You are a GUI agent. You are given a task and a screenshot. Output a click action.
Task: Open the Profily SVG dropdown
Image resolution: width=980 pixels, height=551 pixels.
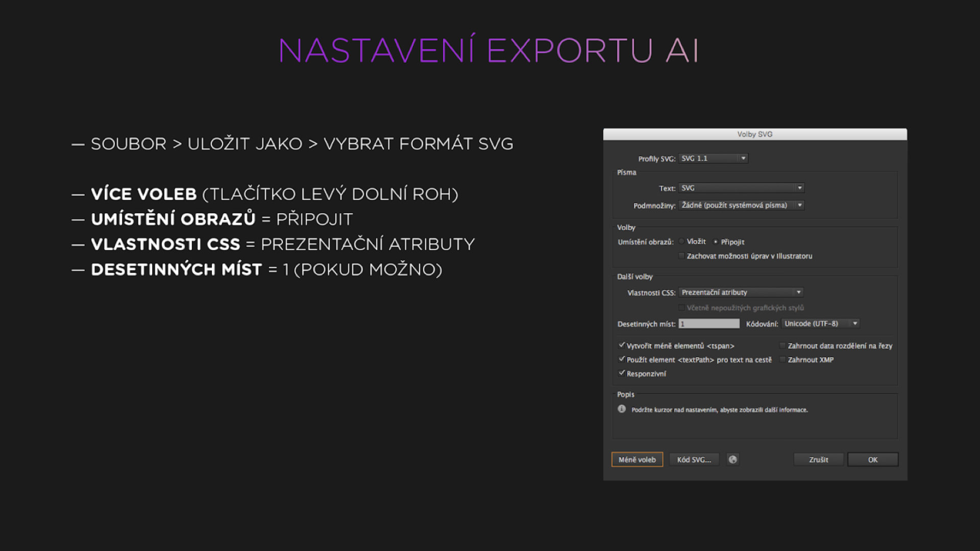(x=713, y=158)
